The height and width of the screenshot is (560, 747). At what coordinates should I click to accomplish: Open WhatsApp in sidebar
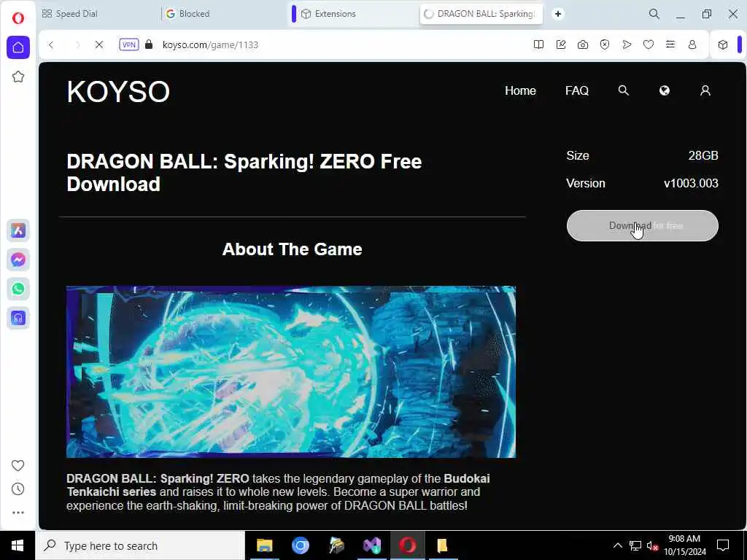(x=18, y=289)
